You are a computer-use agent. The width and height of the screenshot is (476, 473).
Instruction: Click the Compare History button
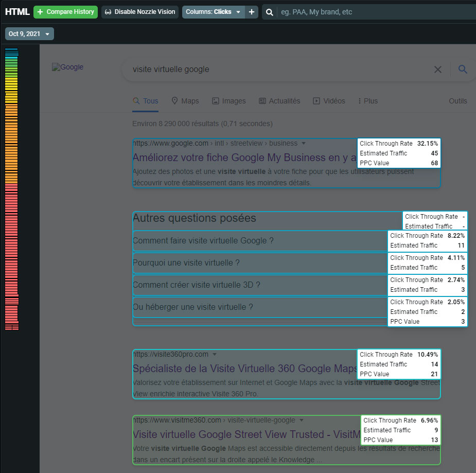(x=65, y=12)
